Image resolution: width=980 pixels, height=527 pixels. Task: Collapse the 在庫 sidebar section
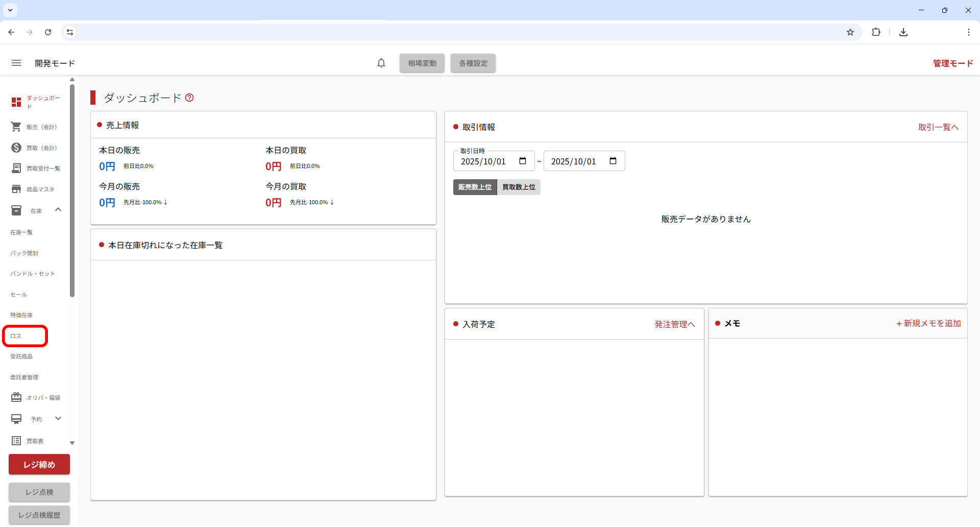click(x=58, y=210)
